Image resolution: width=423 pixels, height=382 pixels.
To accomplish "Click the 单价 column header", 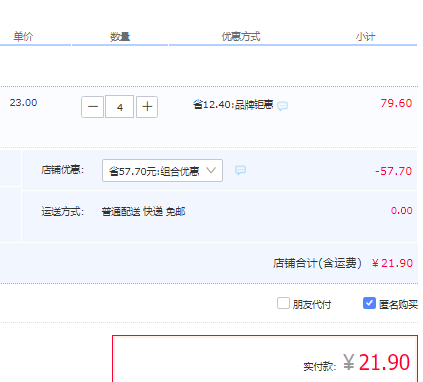I will coord(23,36).
